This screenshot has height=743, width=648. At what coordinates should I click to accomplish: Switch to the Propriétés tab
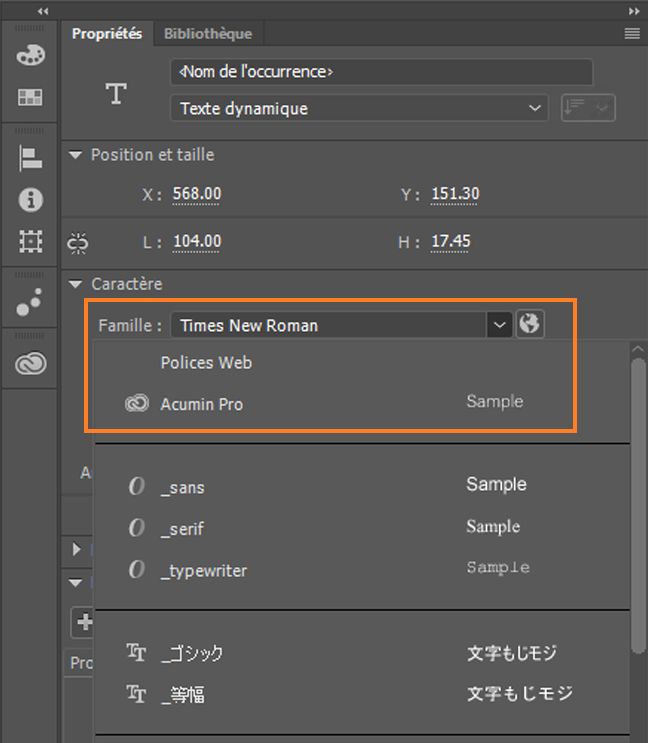[107, 34]
